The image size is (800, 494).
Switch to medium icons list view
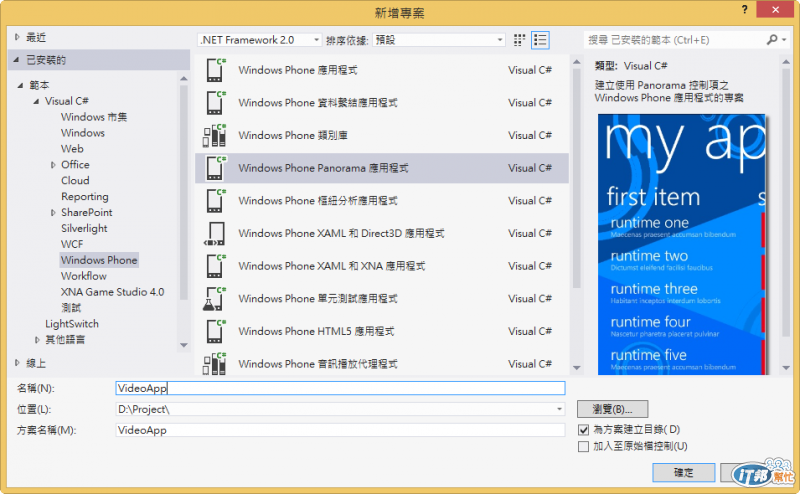point(540,40)
